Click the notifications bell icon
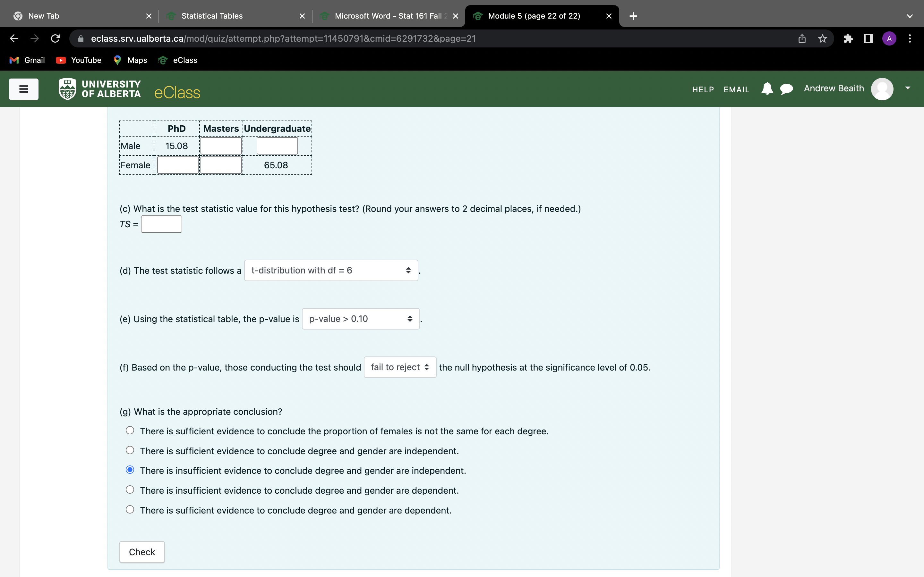This screenshot has height=577, width=924. pos(767,88)
